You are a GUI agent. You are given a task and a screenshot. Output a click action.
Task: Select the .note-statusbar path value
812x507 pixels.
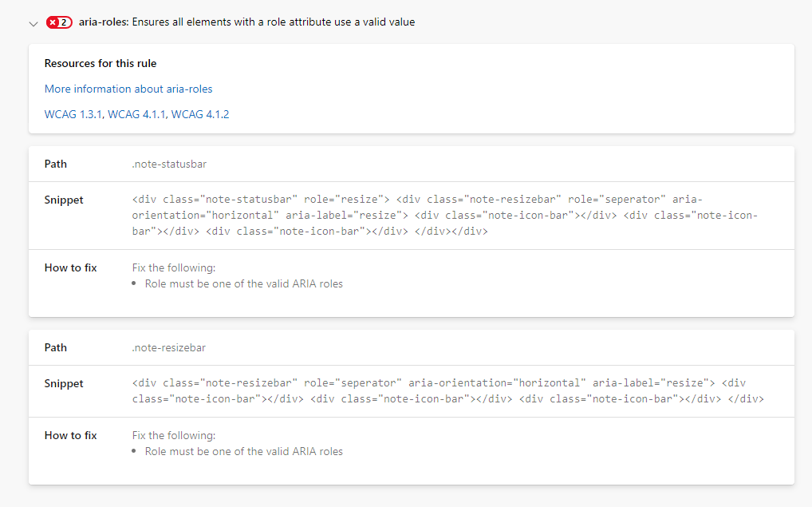point(168,164)
